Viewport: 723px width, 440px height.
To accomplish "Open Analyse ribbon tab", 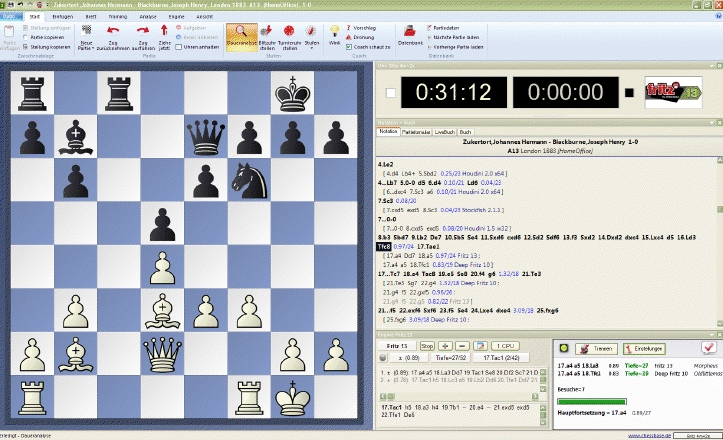I will pyautogui.click(x=148, y=17).
